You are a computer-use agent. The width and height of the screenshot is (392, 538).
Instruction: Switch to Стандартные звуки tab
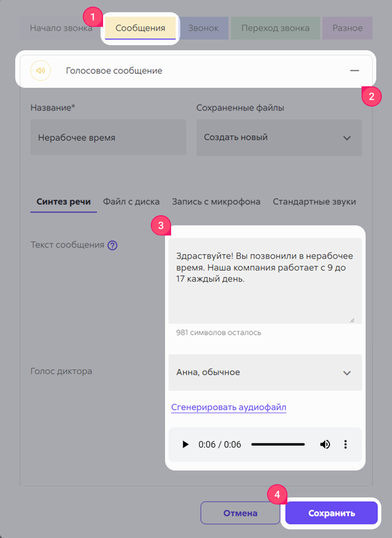point(314,202)
